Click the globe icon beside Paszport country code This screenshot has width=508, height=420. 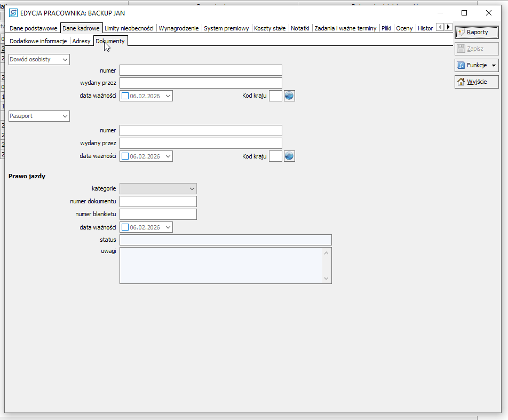click(x=289, y=156)
